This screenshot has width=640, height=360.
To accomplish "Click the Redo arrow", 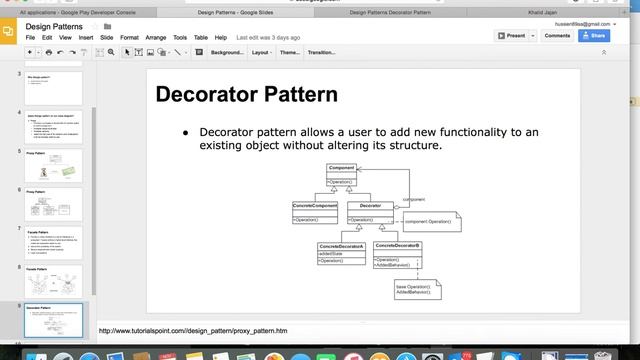I will (72, 52).
